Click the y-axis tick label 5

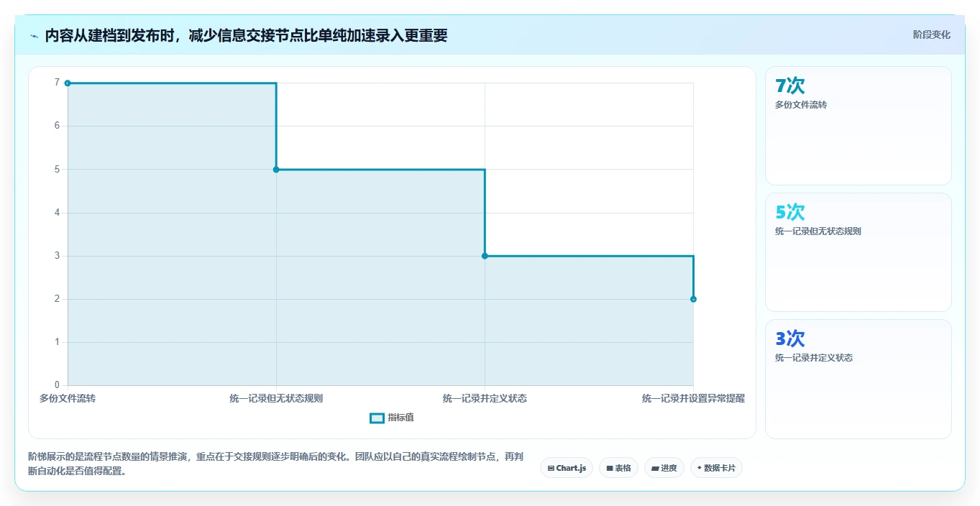tap(57, 169)
